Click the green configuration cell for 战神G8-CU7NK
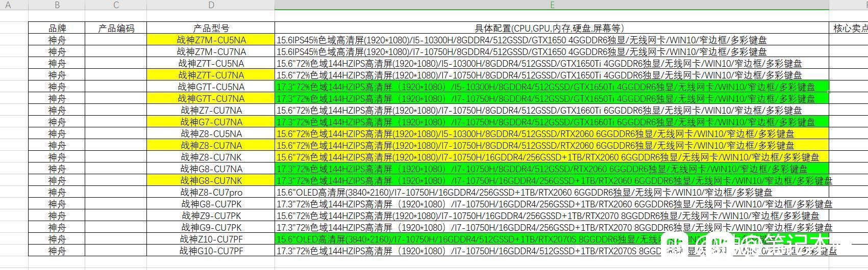The height and width of the screenshot is (270, 868). tap(552, 180)
